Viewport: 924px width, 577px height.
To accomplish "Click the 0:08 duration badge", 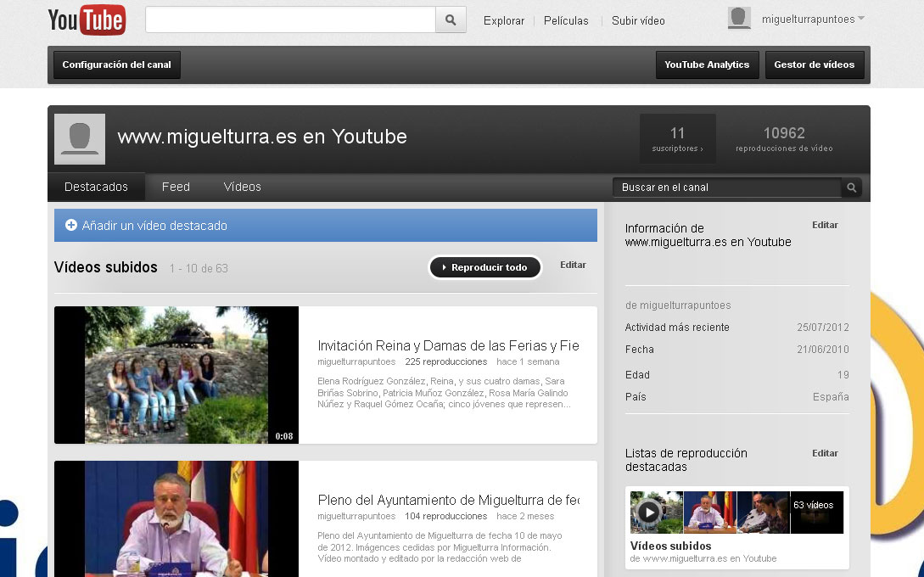I will pyautogui.click(x=284, y=437).
